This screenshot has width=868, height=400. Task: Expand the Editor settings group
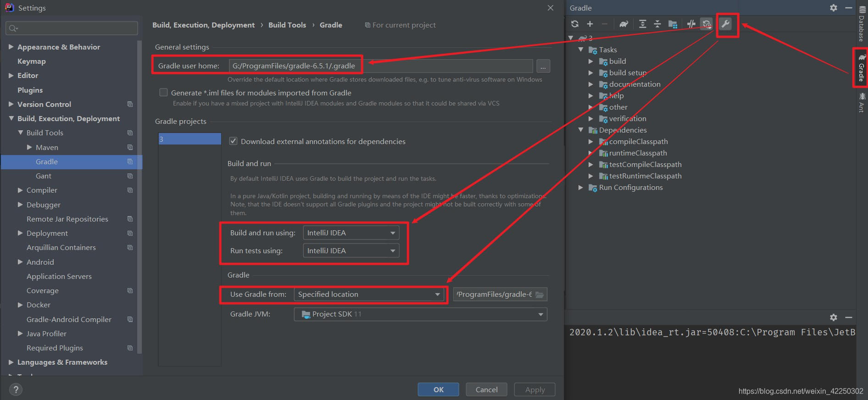(11, 75)
